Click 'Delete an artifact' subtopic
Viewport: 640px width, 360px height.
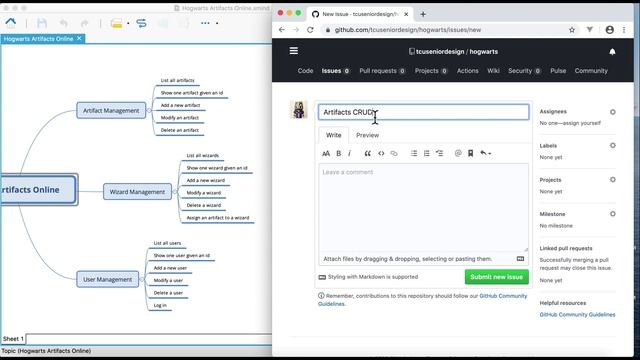(x=180, y=130)
